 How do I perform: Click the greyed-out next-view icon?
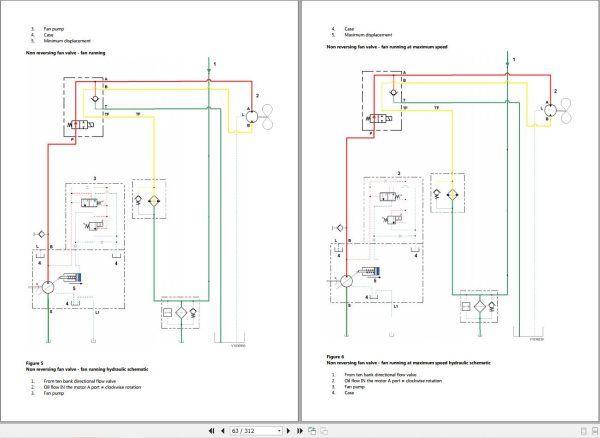pos(324,431)
